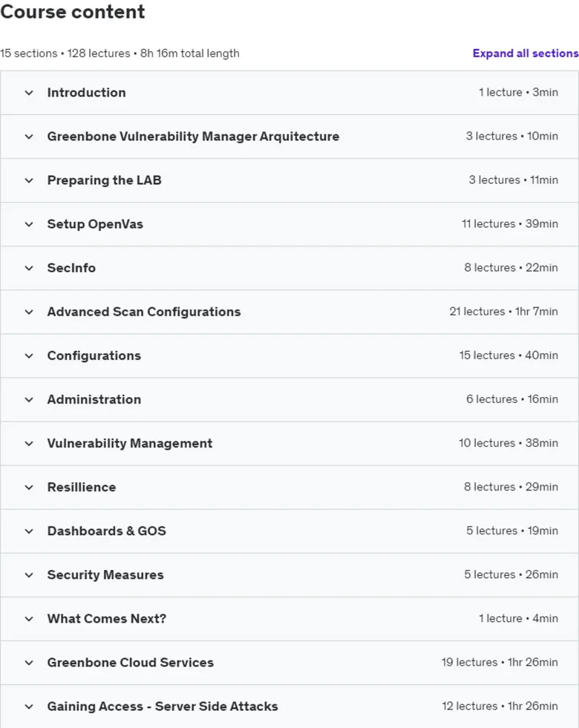
Task: Click the chevron icon beside Introduction
Action: 29,93
